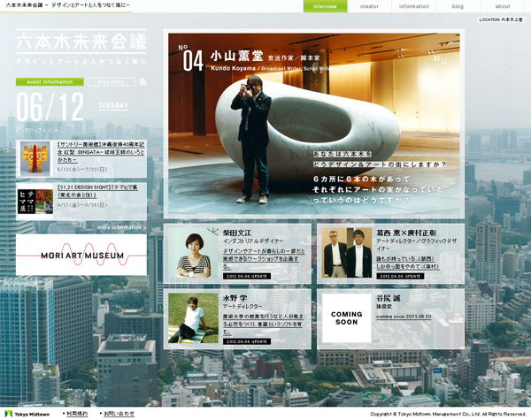The height and width of the screenshot is (420, 531).
Task: Switch to the event information tab
Action: tap(50, 81)
